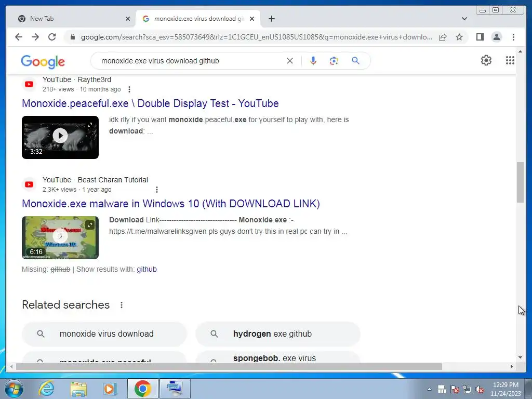Open Monoxide.exe malware in Windows 10 link

[x=170, y=204]
